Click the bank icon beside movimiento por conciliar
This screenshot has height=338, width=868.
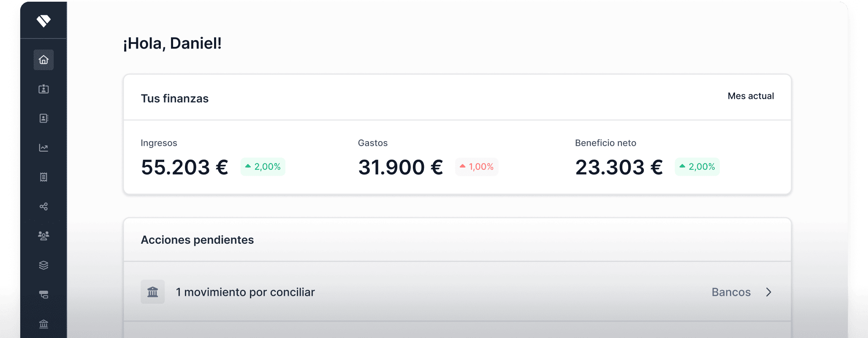pyautogui.click(x=153, y=292)
